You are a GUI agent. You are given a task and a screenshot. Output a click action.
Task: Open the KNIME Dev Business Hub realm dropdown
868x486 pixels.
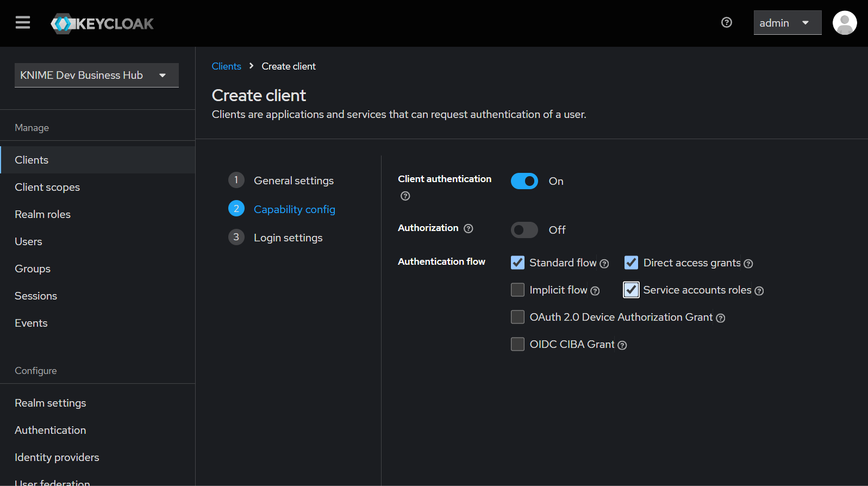96,75
